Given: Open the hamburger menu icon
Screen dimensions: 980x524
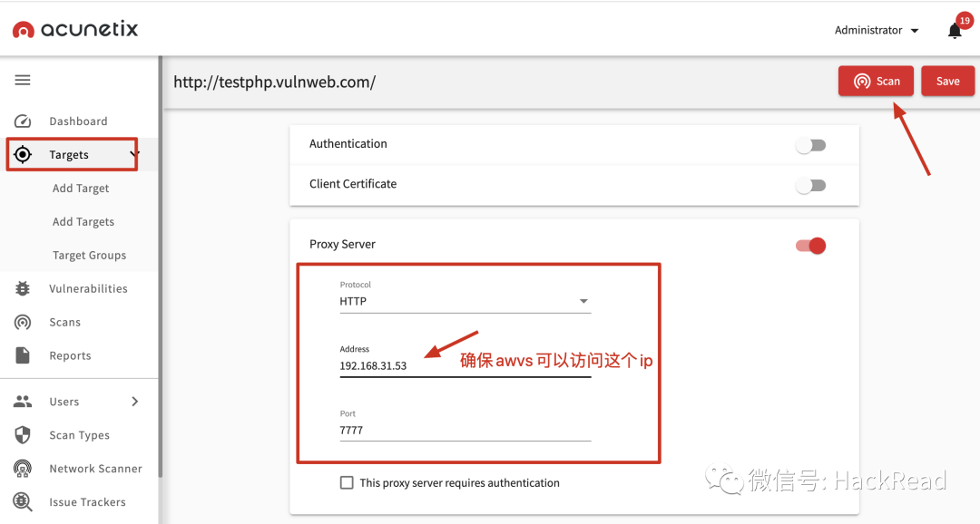Looking at the screenshot, I should tap(23, 80).
